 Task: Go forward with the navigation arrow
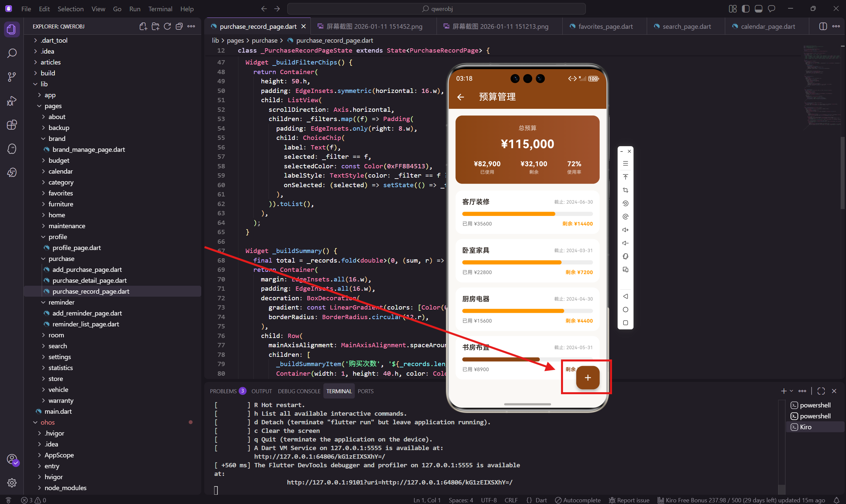click(277, 9)
